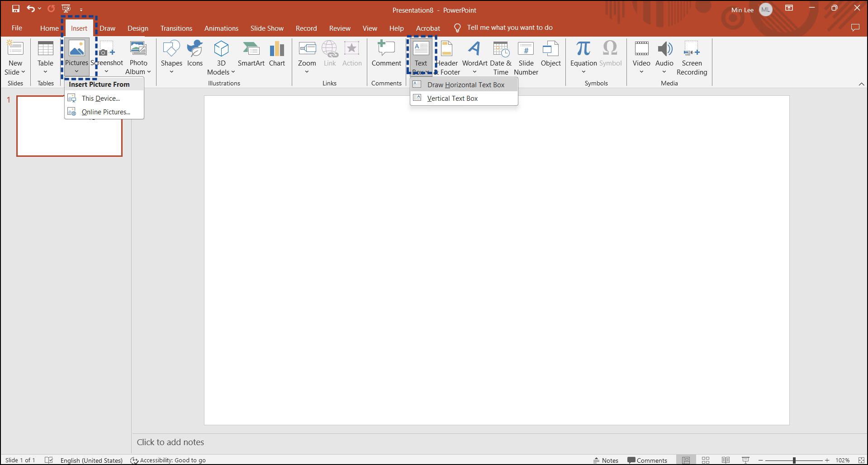Insert a Video
This screenshot has width=868, height=465.
[x=641, y=58]
